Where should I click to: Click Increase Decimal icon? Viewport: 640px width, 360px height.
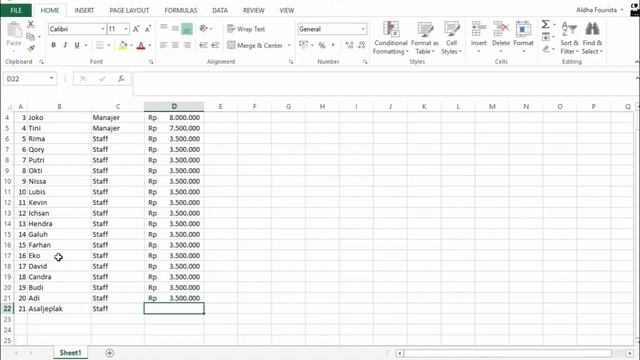click(349, 45)
